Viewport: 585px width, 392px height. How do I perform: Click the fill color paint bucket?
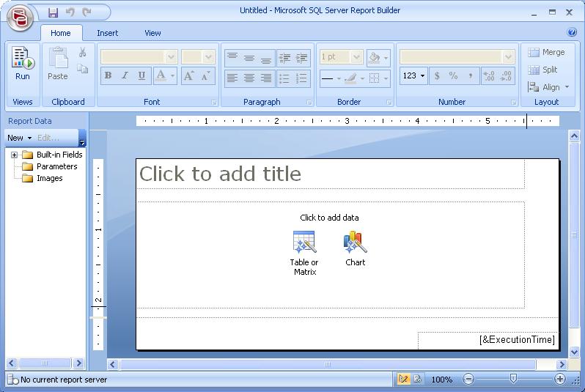(x=374, y=57)
